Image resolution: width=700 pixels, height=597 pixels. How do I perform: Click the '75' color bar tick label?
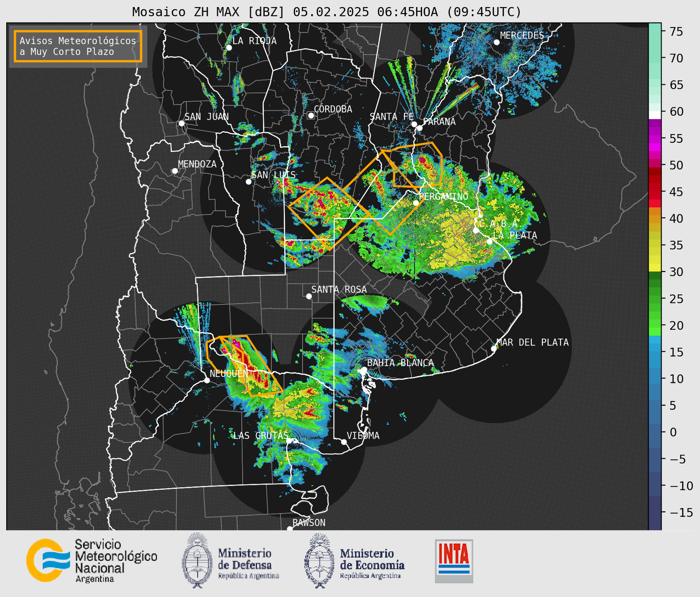(676, 32)
